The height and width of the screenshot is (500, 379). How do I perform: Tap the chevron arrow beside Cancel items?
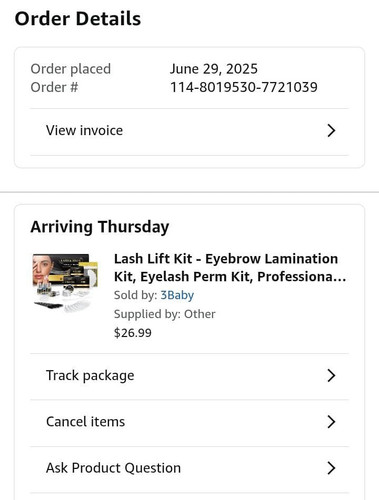pyautogui.click(x=331, y=422)
